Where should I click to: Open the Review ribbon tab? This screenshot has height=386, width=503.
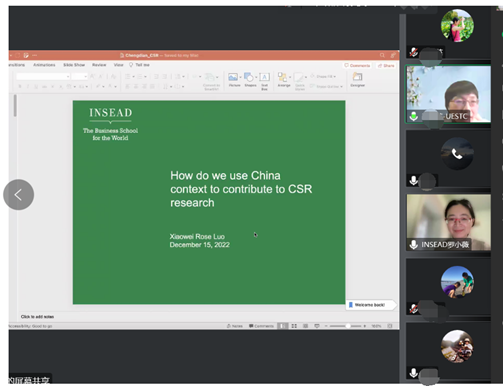click(99, 65)
